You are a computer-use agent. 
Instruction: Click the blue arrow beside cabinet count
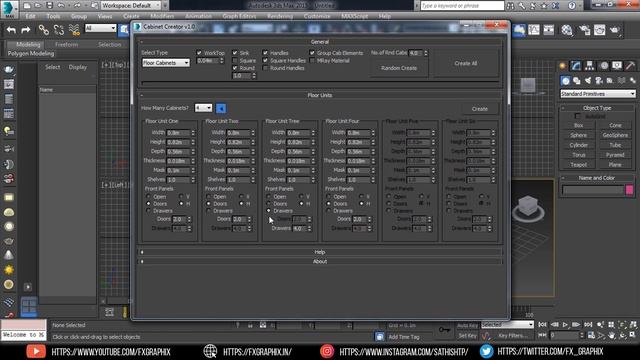[221, 108]
